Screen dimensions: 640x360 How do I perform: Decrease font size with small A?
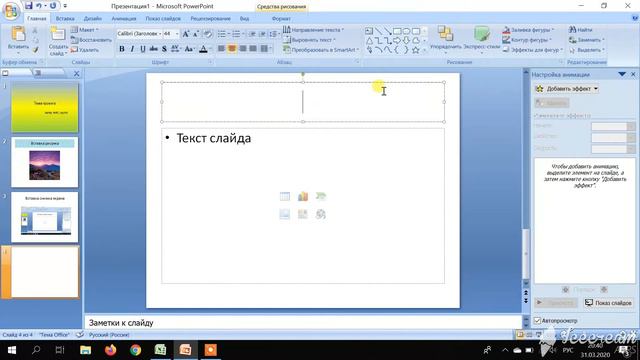click(196, 34)
